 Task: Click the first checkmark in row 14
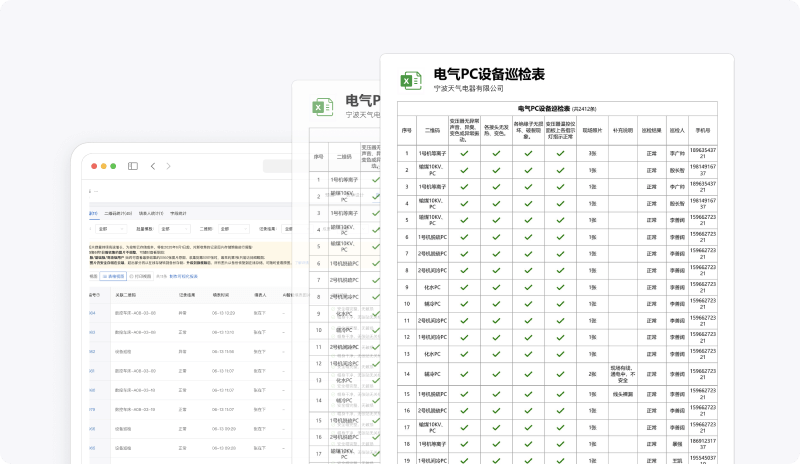pyautogui.click(x=462, y=373)
